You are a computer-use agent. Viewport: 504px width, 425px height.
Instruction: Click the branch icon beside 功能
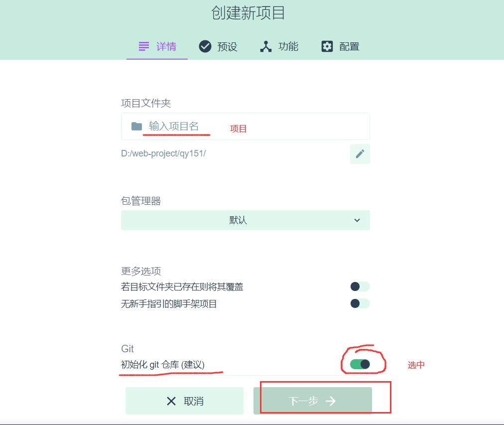click(266, 47)
